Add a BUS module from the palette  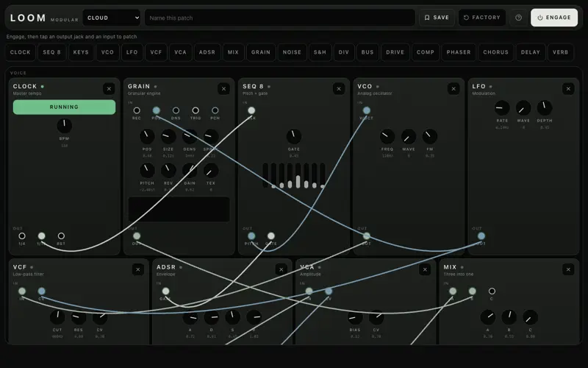point(367,52)
